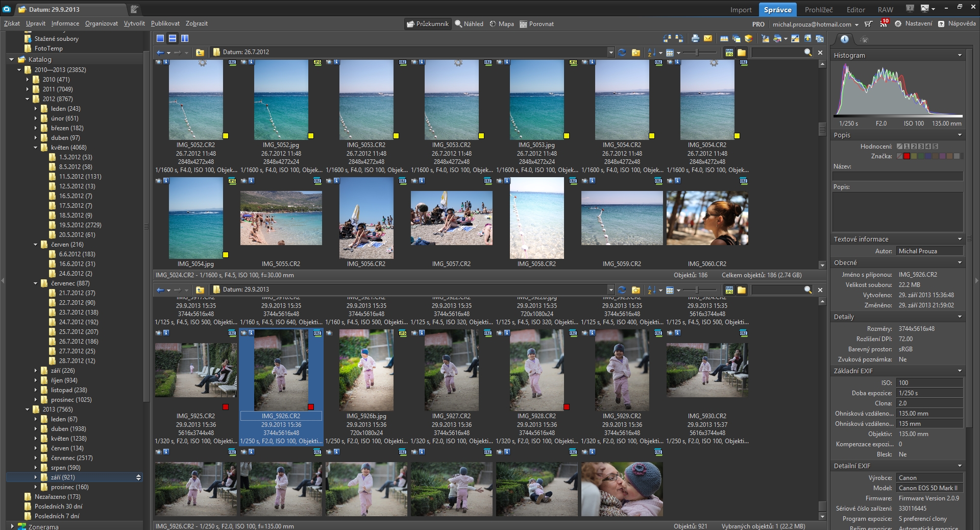Collapse the Detailní EXIF section
Image resolution: width=980 pixels, height=530 pixels.
(x=960, y=466)
